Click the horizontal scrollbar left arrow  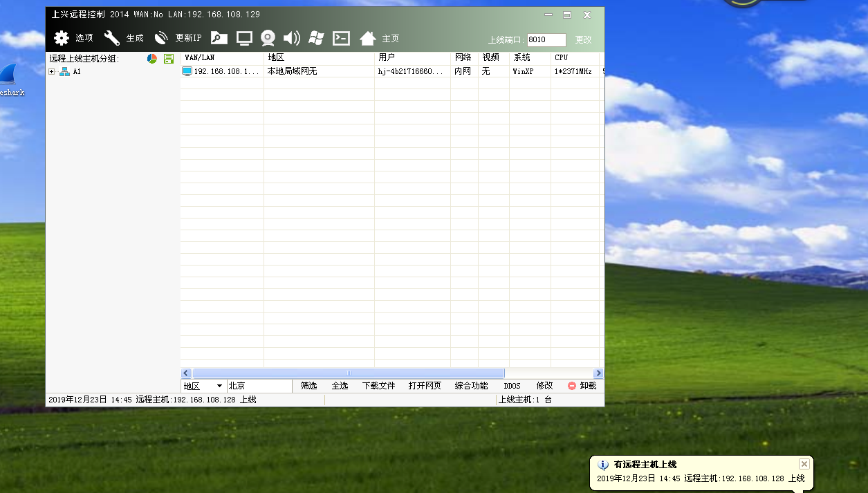tap(186, 373)
